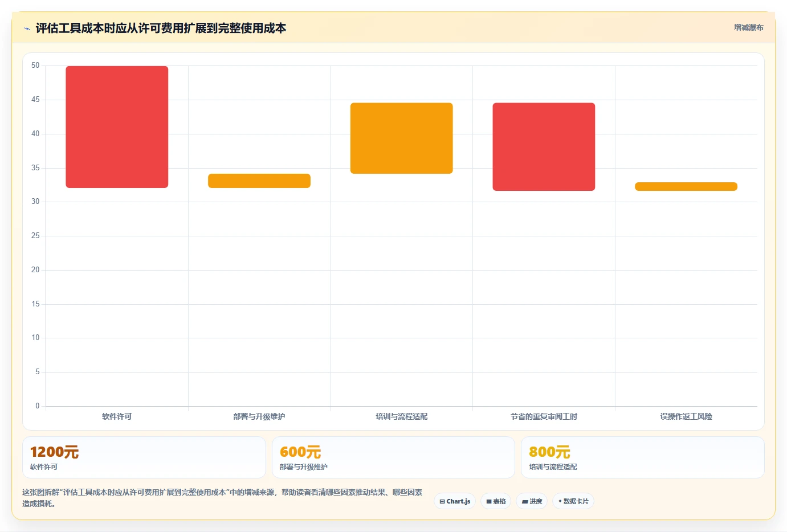Click the thin orange 误操作返工风险 bar
The width and height of the screenshot is (787, 532).
tap(686, 187)
